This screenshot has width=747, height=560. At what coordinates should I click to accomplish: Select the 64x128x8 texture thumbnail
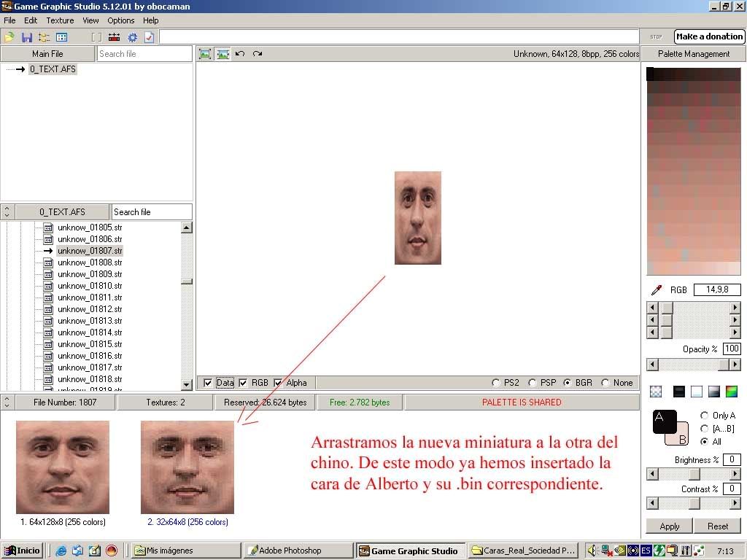tap(63, 467)
